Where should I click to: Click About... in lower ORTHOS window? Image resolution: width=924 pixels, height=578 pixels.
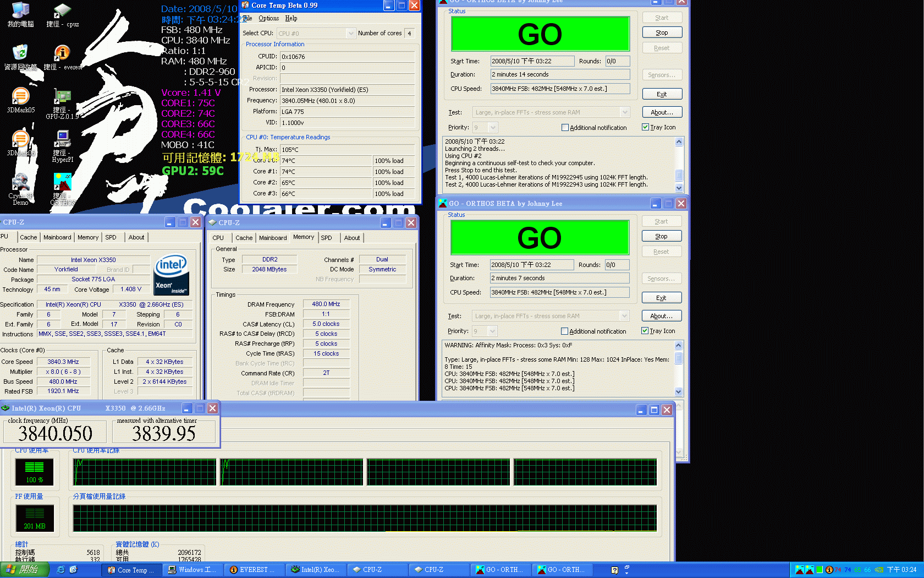tap(662, 315)
